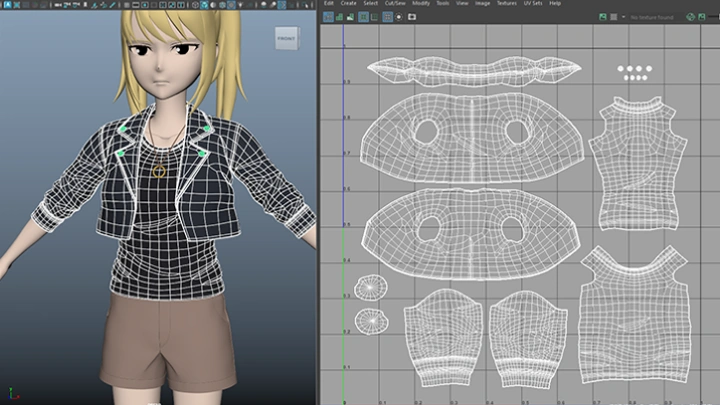Screen dimensions: 720x405
Task: Select the Grease Pencil tool icon
Action: coord(112,5)
